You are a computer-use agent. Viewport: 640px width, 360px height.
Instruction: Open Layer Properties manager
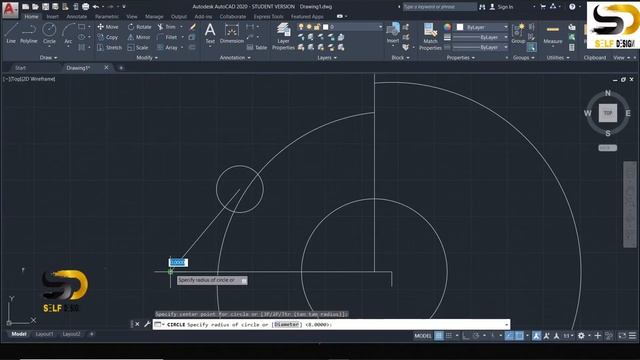(283, 36)
